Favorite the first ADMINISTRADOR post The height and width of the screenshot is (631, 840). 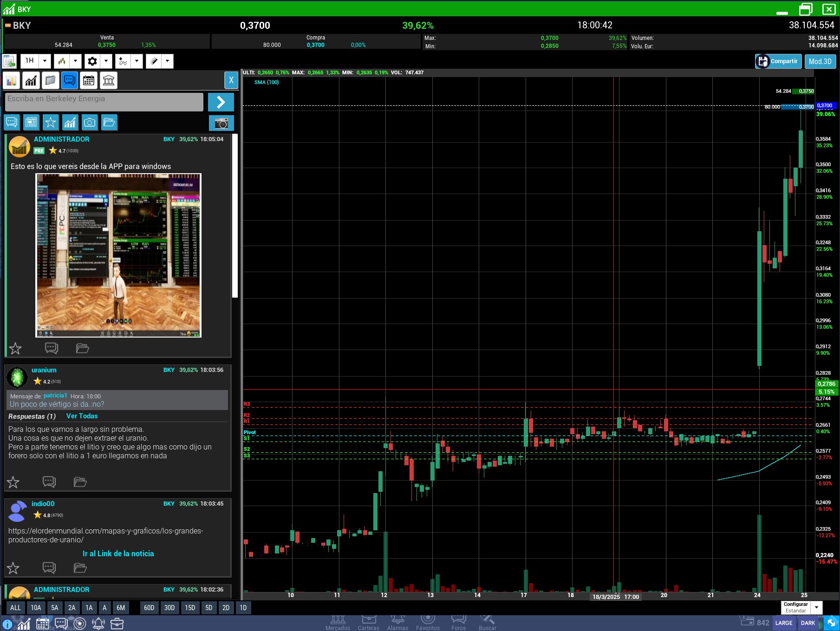pyautogui.click(x=15, y=348)
